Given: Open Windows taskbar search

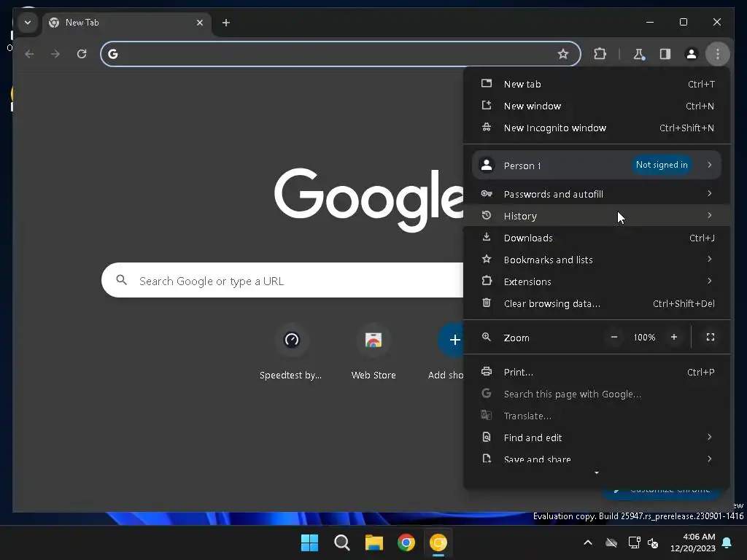Looking at the screenshot, I should (x=341, y=542).
